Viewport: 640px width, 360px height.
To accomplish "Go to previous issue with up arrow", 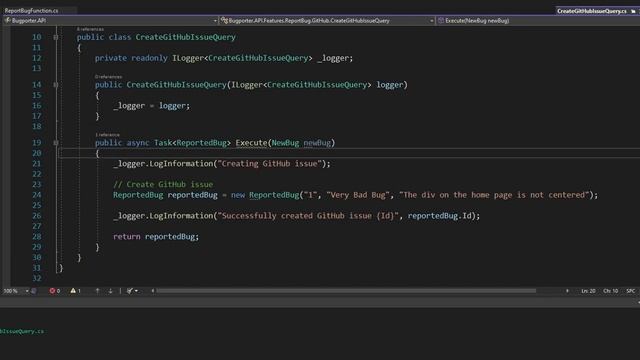I will pos(97,291).
